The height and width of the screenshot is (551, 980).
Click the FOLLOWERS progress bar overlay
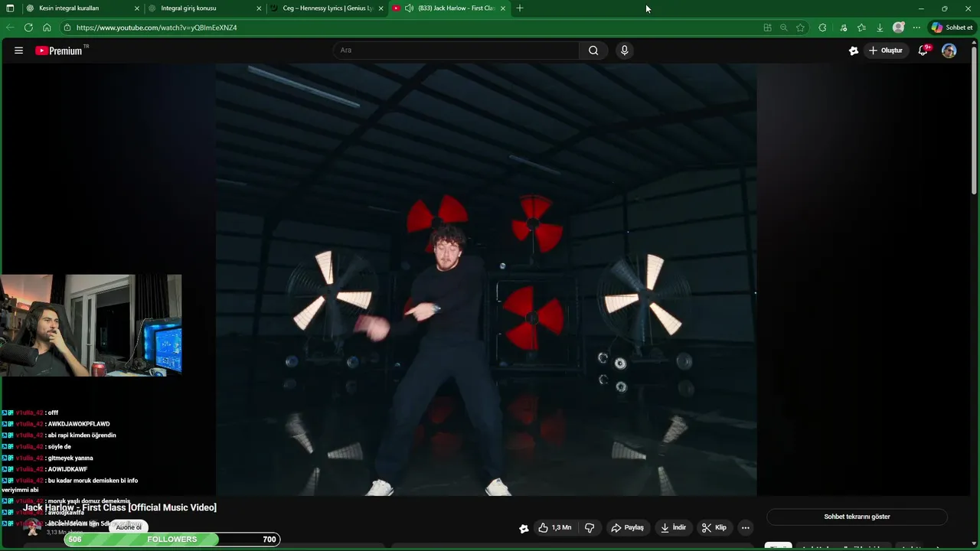(172, 540)
